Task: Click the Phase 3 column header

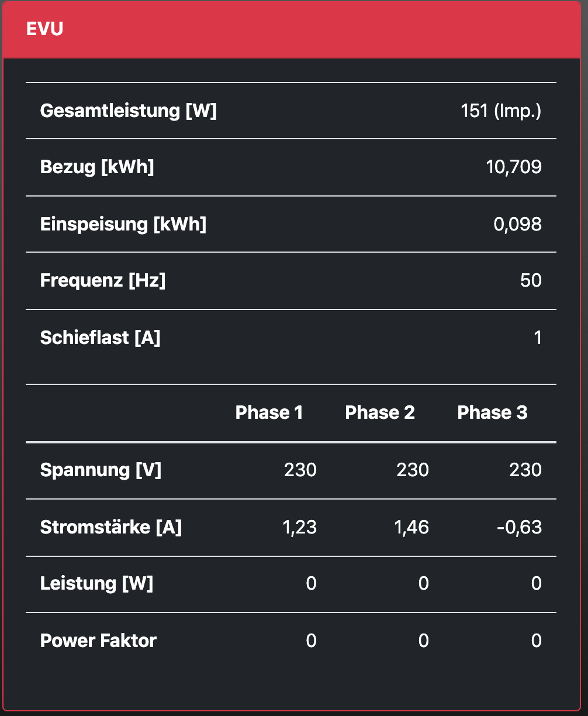Action: pos(492,412)
